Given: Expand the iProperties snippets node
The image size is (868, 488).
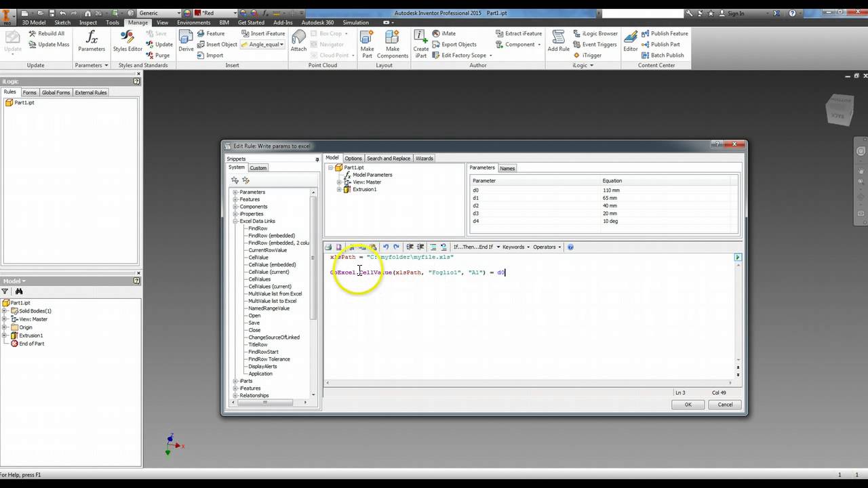Looking at the screenshot, I should point(235,213).
